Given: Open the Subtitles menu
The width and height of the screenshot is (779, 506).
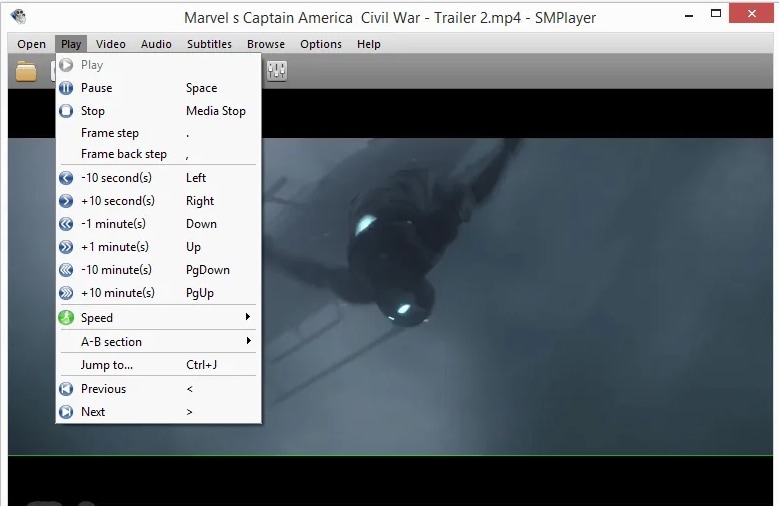Looking at the screenshot, I should click(x=209, y=44).
